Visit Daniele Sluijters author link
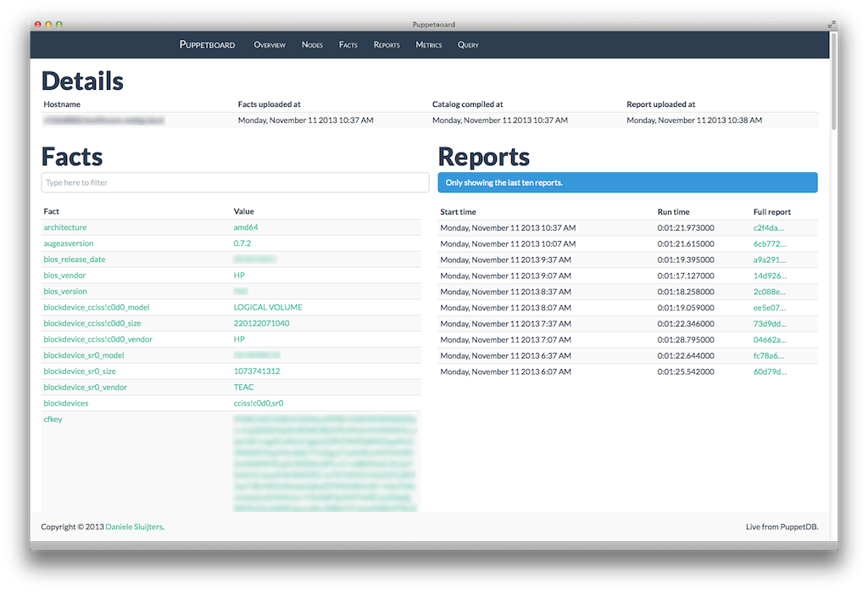Viewport: 868px width, 592px height. [134, 527]
